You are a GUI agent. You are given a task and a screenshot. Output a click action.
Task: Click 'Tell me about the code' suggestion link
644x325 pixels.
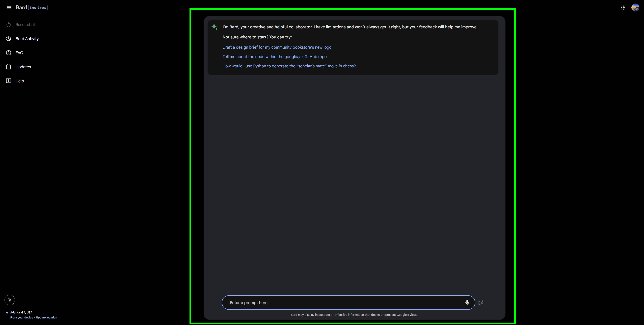pyautogui.click(x=274, y=56)
